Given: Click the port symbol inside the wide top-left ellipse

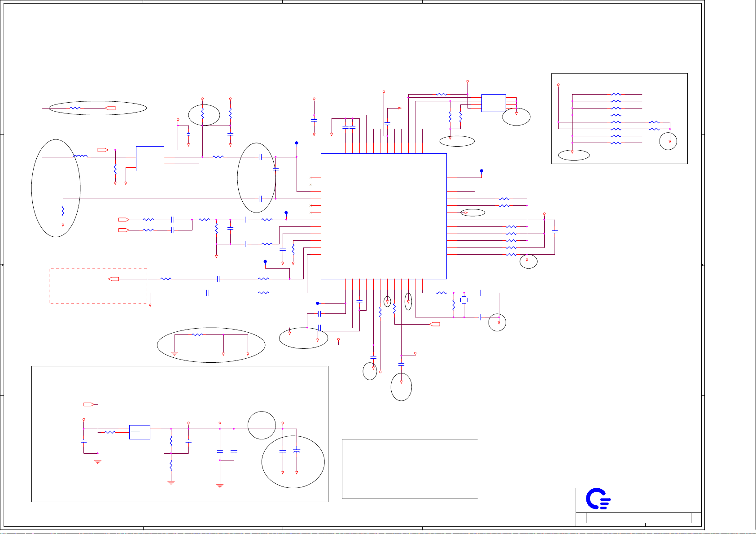Looking at the screenshot, I should [110, 108].
